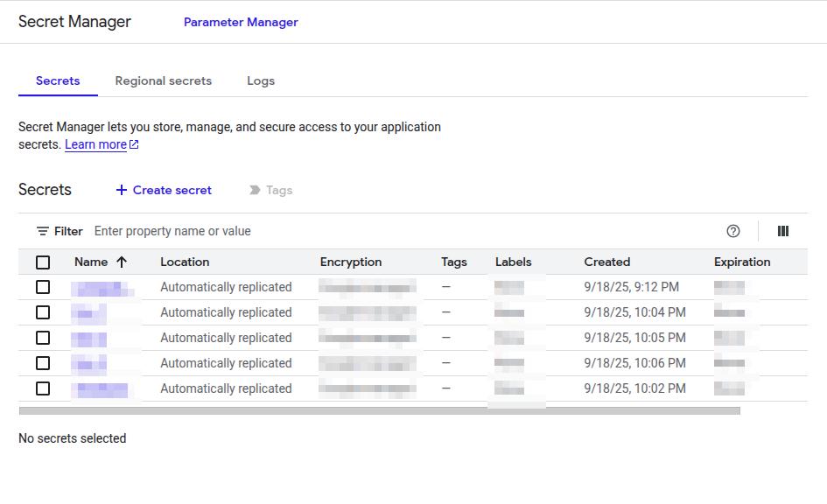Click the horizontal table scrollbar
Image resolution: width=827 pixels, height=504 pixels.
point(379,410)
